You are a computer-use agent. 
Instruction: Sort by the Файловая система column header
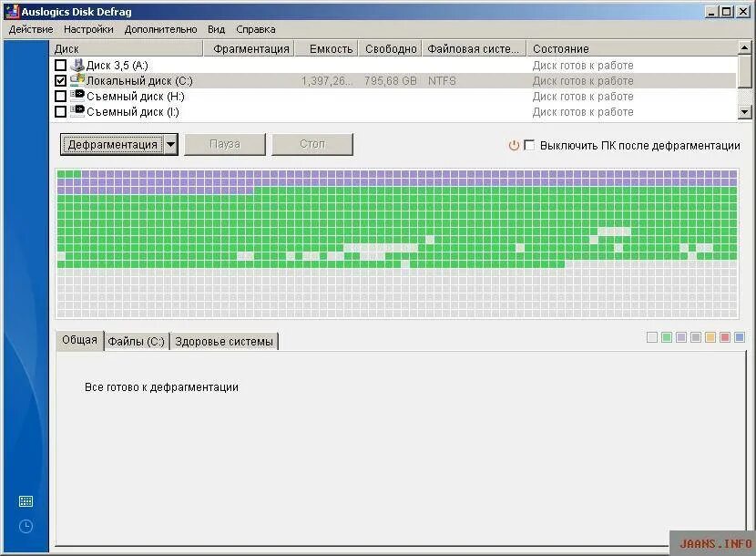coord(475,48)
